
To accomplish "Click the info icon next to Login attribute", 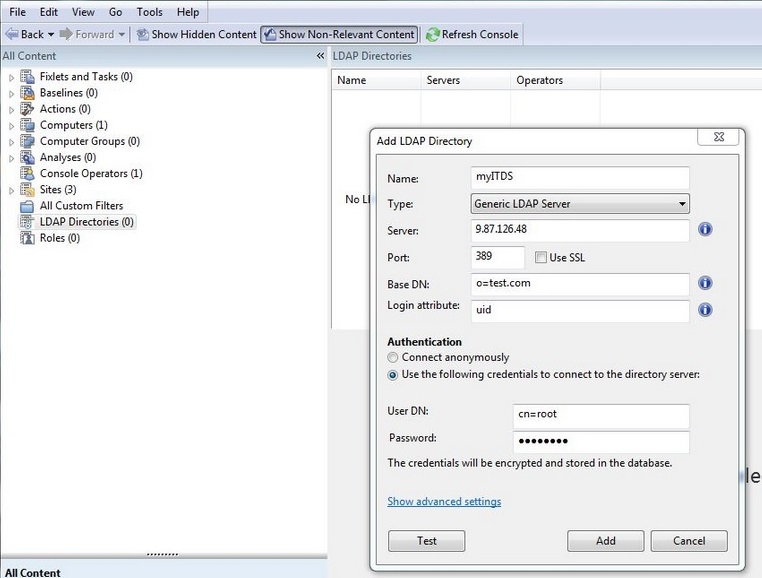I will point(705,310).
